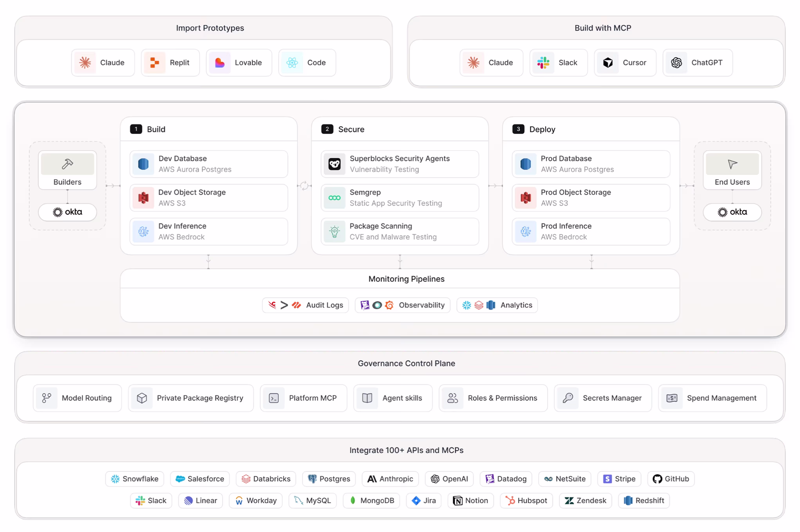Click the Prod Inference Bedrock icon
The image size is (800, 532).
click(526, 231)
